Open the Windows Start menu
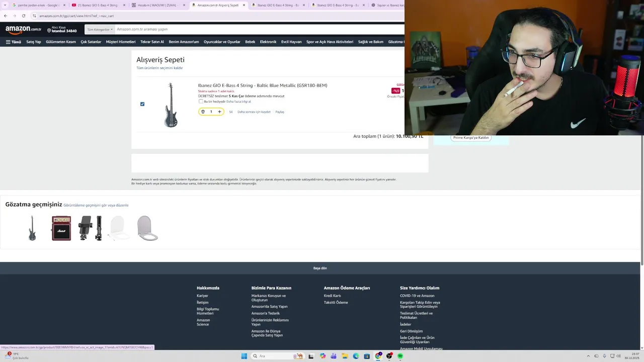644x362 pixels. pos(244,356)
